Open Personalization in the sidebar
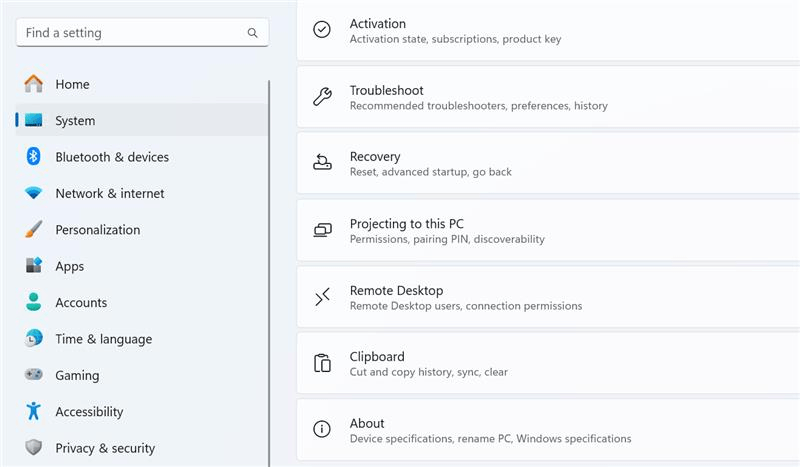The height and width of the screenshot is (467, 800). pyautogui.click(x=97, y=230)
